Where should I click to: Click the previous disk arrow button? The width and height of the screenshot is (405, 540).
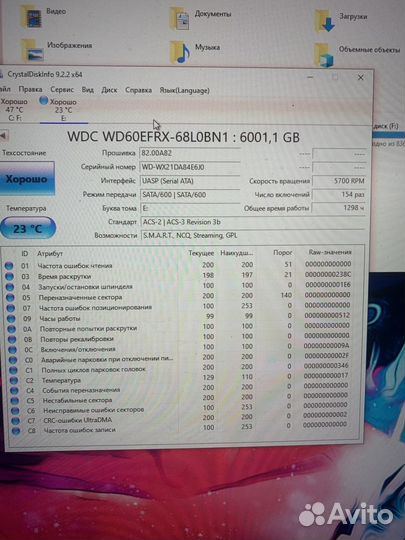[4, 135]
